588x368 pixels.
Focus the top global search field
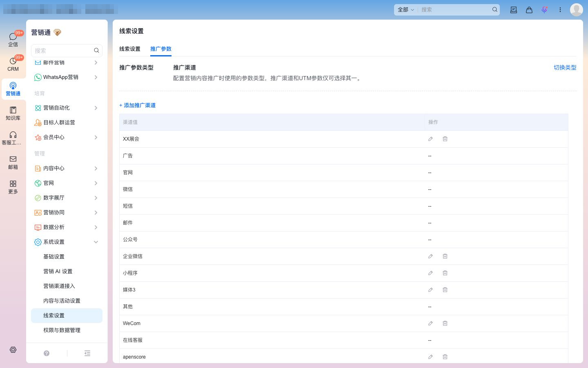(455, 10)
